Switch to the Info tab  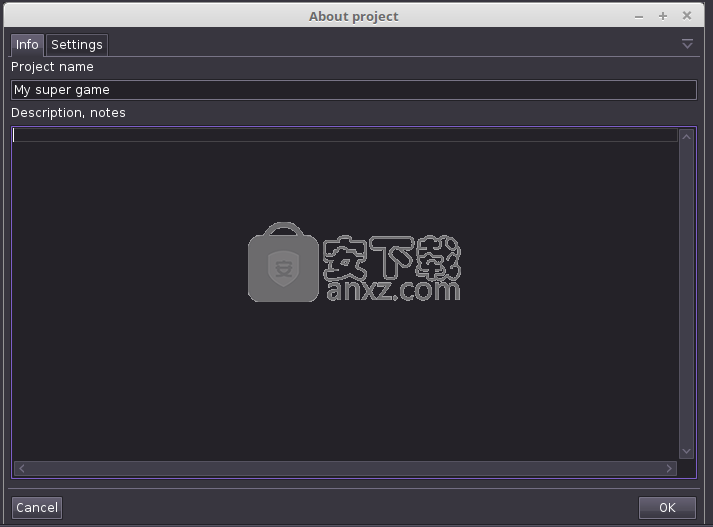[27, 45]
